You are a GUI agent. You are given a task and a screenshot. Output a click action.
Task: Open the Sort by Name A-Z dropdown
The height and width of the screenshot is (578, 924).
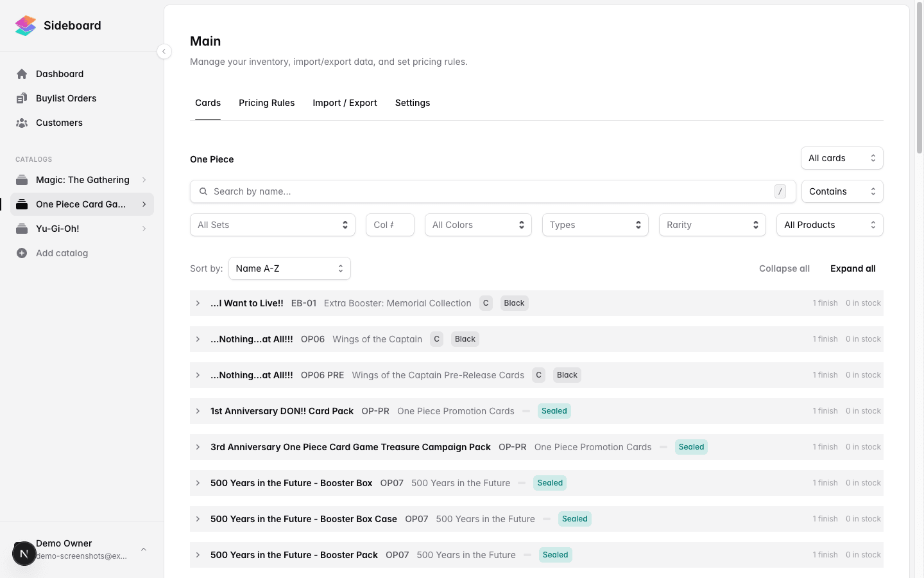pyautogui.click(x=289, y=268)
